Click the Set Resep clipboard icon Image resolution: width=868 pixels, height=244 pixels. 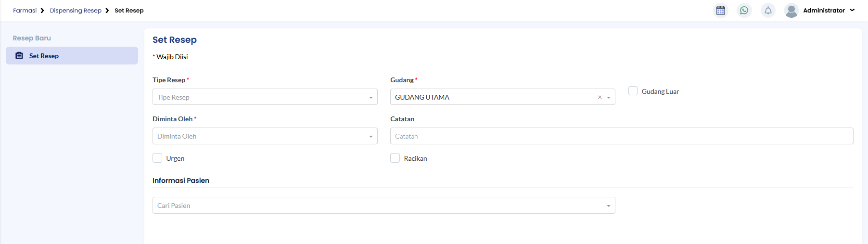[x=19, y=56]
